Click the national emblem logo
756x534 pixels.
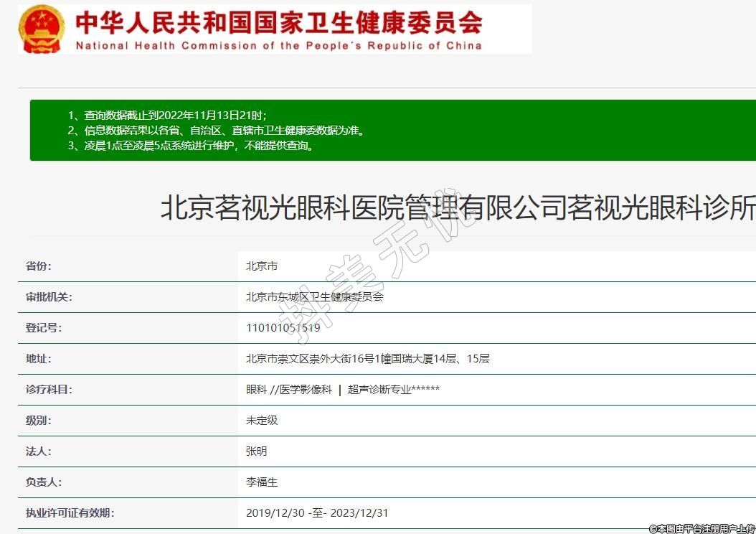(42, 29)
